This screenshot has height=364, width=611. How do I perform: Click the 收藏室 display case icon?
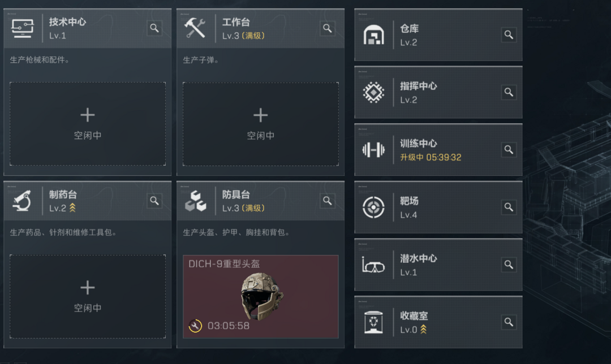tap(373, 322)
